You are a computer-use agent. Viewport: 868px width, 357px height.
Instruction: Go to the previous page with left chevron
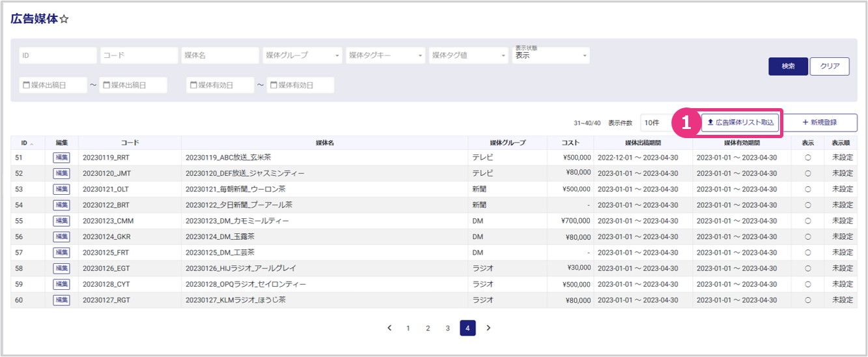[389, 328]
